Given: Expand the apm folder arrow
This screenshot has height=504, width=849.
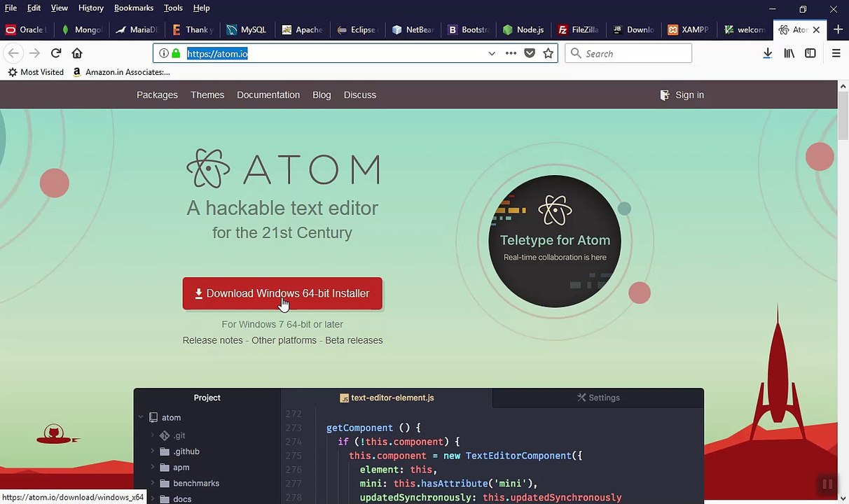Looking at the screenshot, I should (153, 467).
